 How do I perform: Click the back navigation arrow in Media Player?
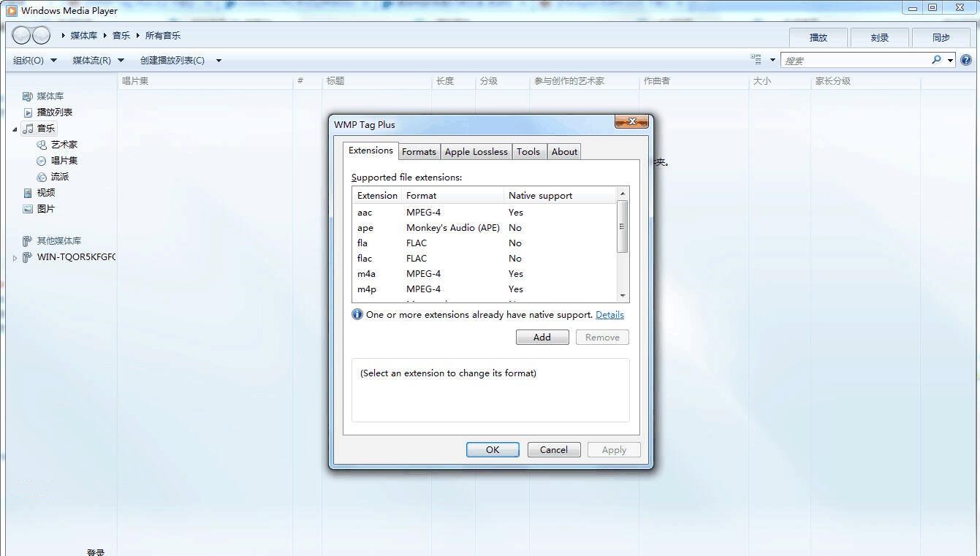pyautogui.click(x=22, y=35)
